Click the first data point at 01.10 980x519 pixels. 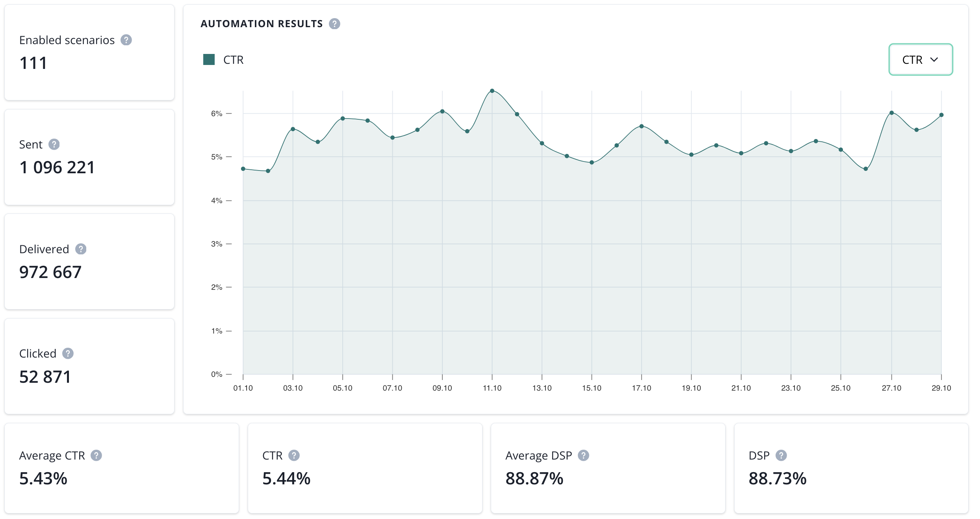(x=243, y=169)
